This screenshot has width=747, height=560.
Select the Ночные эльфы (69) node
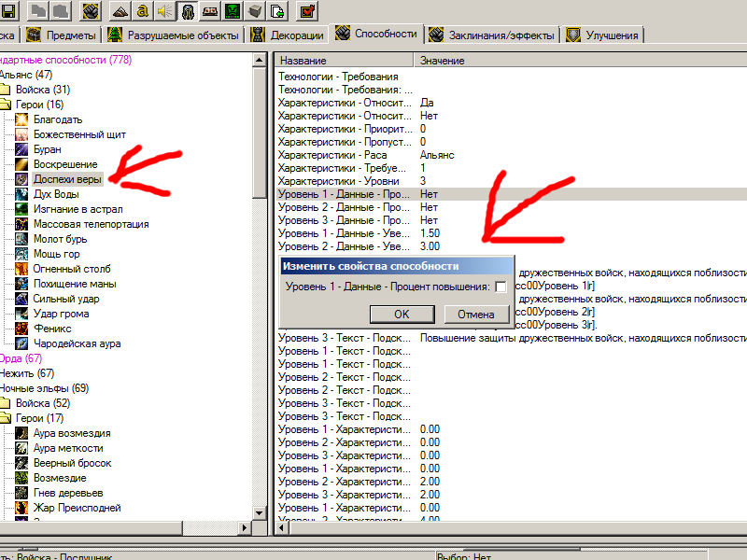click(x=44, y=388)
